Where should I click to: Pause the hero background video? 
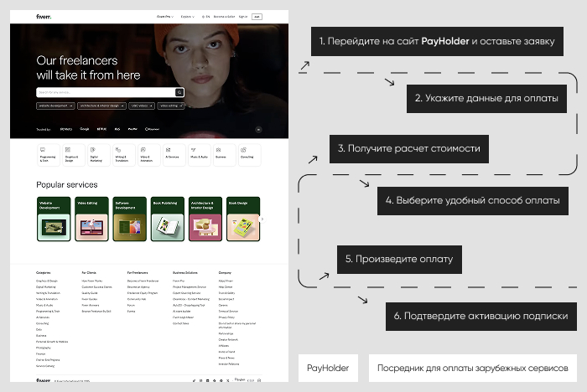[x=258, y=130]
